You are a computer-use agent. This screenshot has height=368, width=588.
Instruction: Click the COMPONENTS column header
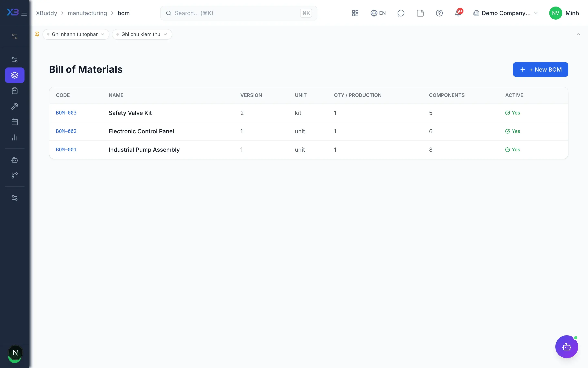click(447, 95)
